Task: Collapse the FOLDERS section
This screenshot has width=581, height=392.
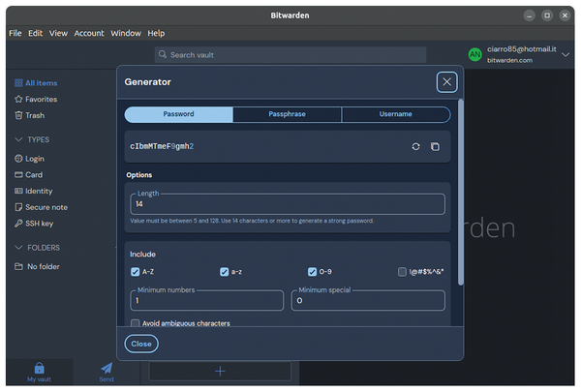Action: 18,248
